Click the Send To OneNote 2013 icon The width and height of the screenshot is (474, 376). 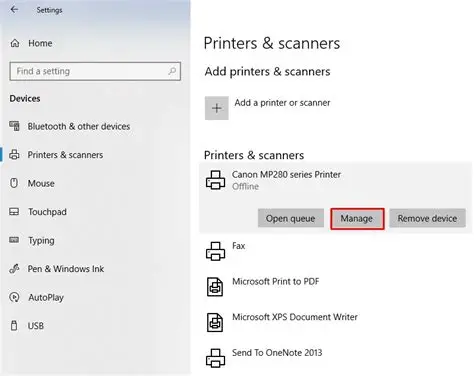(x=216, y=358)
